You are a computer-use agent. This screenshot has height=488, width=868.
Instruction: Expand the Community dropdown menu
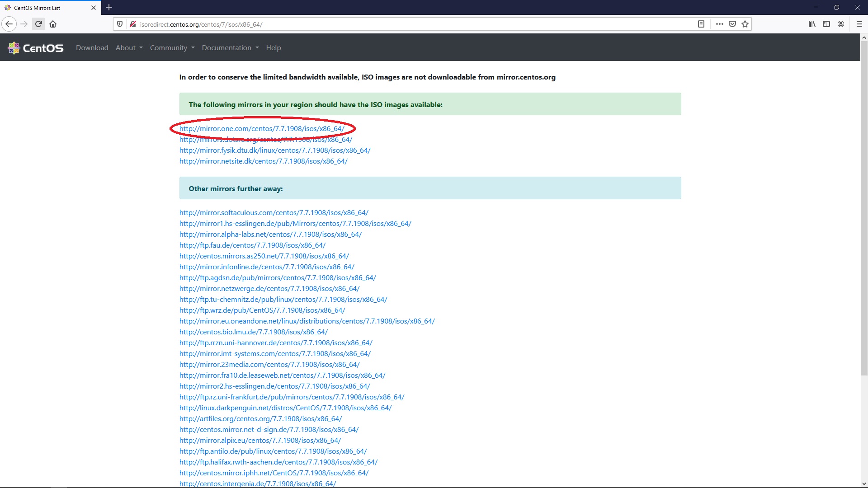[172, 48]
